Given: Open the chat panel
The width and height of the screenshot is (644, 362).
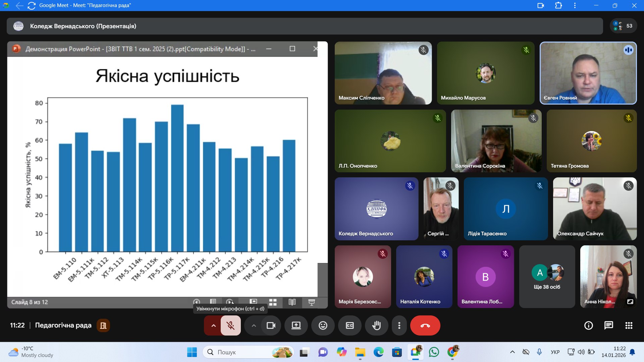Looking at the screenshot, I should 608,325.
